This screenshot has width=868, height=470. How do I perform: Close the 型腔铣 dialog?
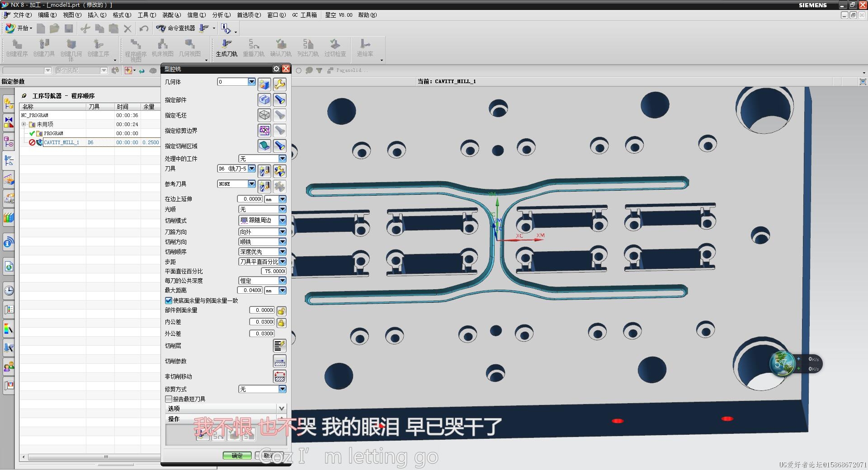[286, 69]
